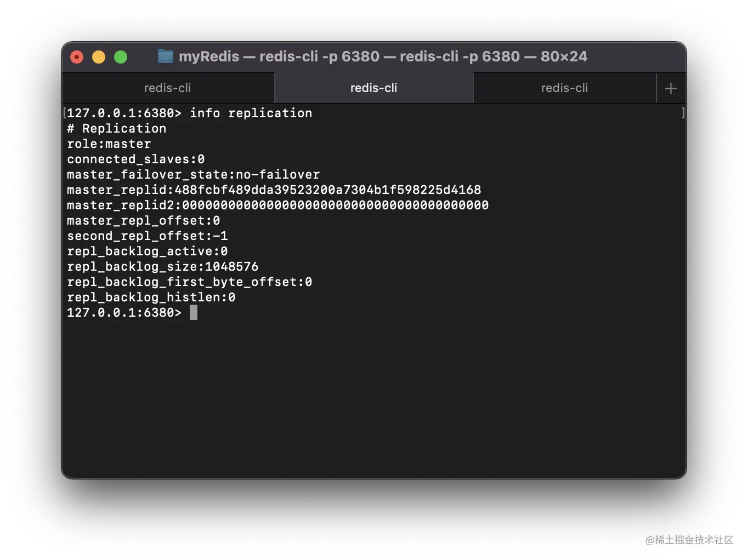
Task: Close the terminal window with red button
Action: click(x=77, y=56)
